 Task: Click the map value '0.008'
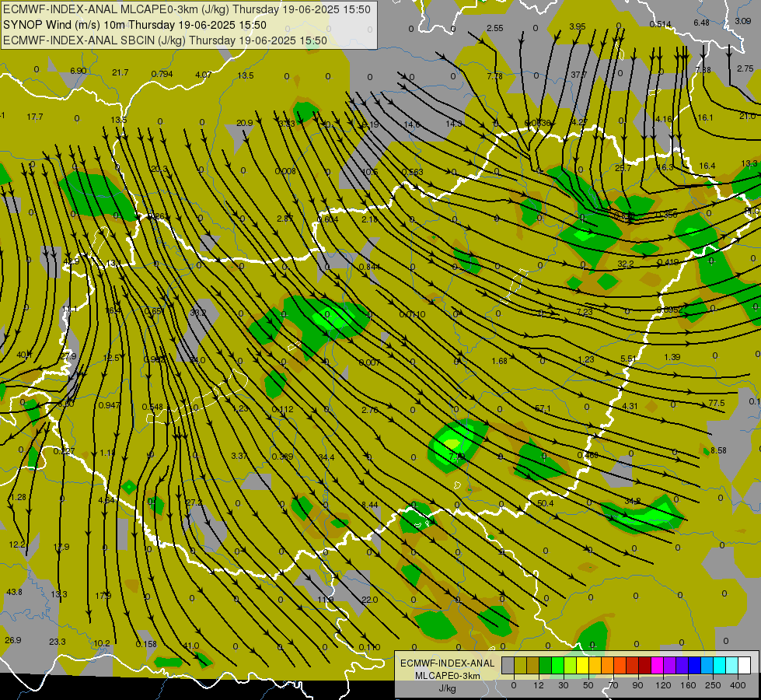click(x=285, y=171)
